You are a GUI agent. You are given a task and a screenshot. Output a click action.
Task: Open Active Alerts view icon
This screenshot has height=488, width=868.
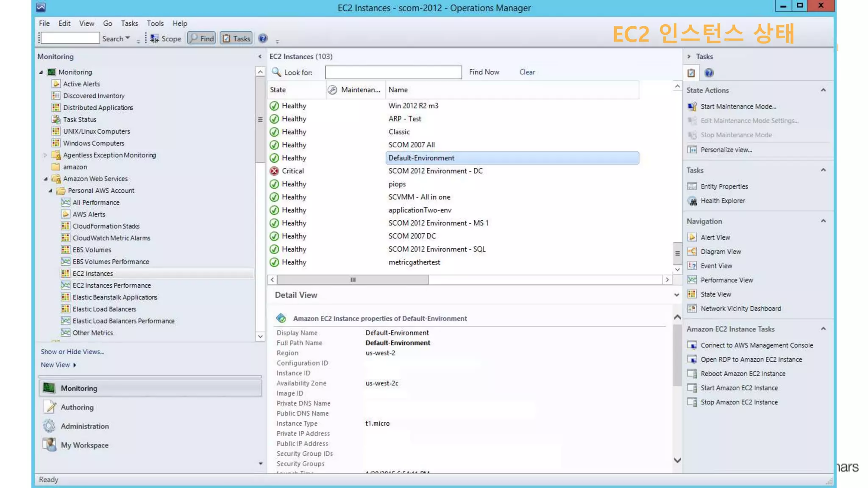tap(56, 84)
